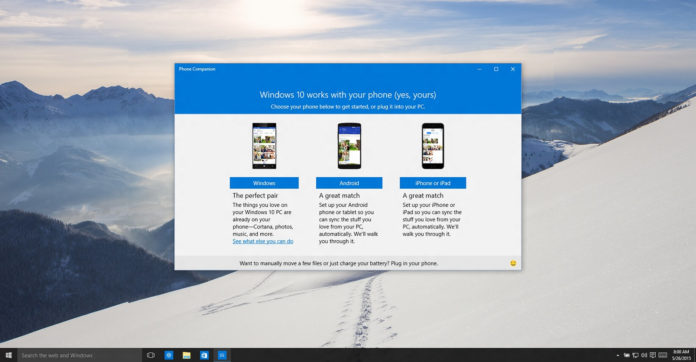Open Task View from the taskbar

click(151, 355)
